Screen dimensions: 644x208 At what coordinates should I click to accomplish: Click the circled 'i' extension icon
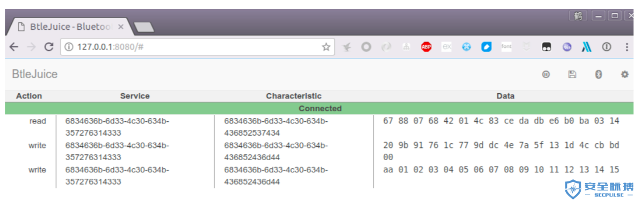pyautogui.click(x=607, y=47)
